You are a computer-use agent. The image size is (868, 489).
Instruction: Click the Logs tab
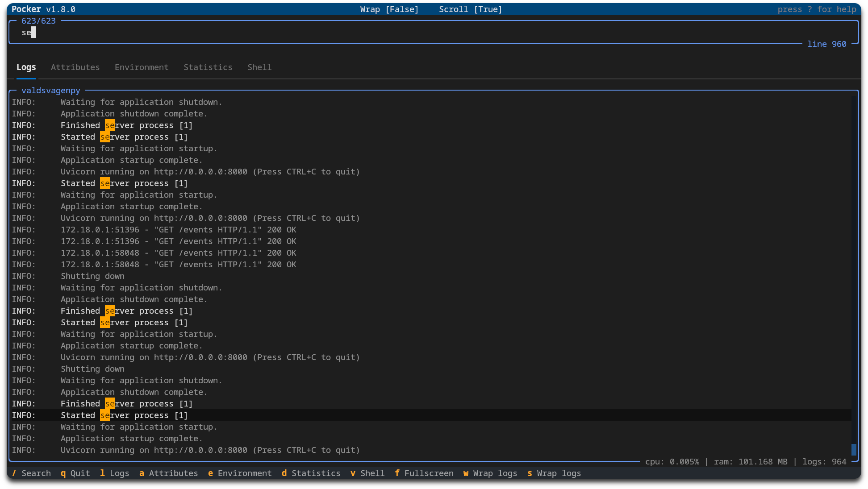[26, 67]
